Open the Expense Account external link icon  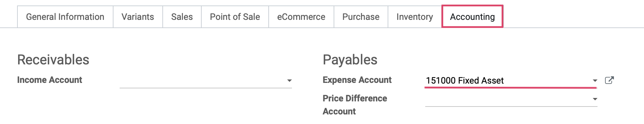609,80
